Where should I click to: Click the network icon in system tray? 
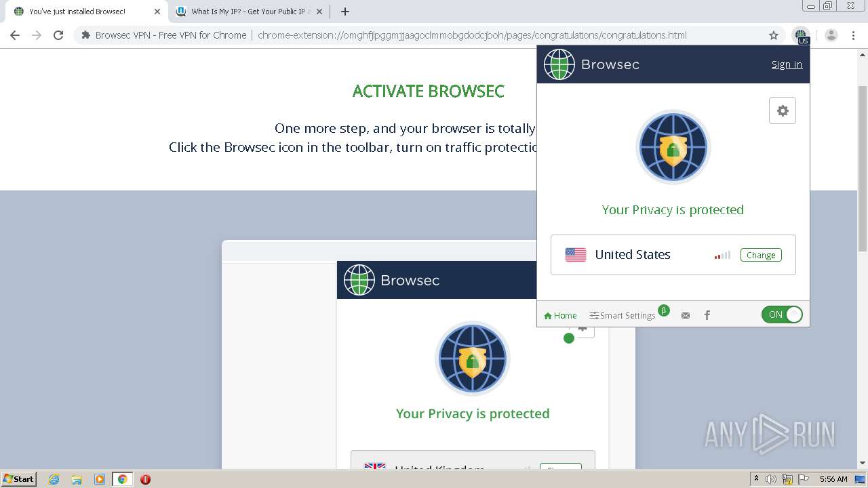[787, 479]
